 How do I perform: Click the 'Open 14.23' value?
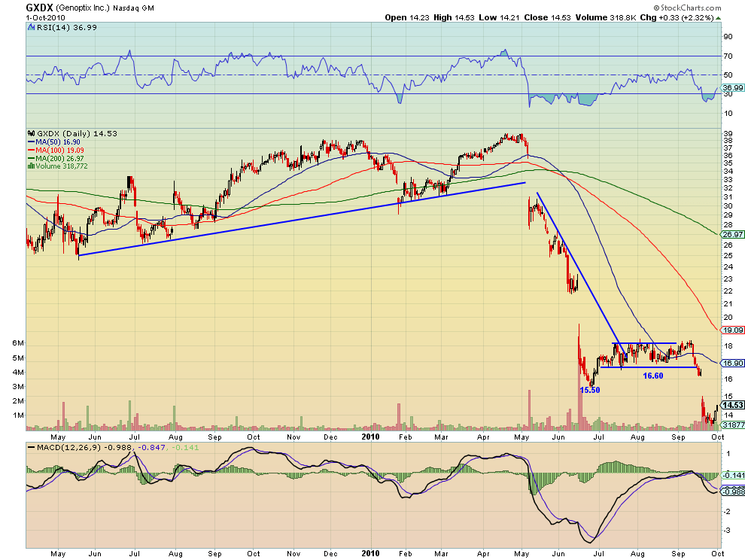406,17
